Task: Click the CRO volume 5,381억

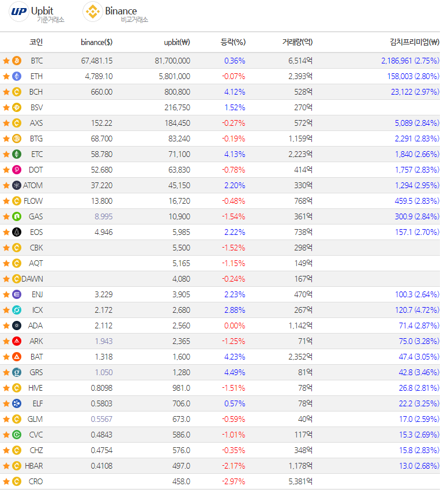Action: click(300, 481)
